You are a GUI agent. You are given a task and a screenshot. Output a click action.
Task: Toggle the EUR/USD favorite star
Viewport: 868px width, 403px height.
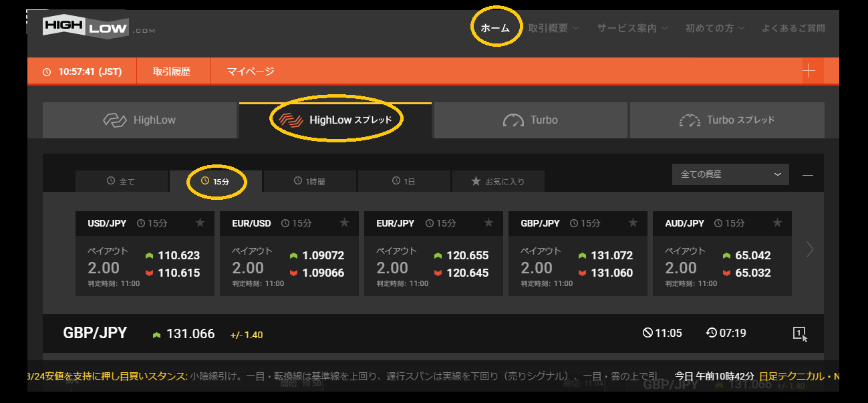[x=344, y=223]
